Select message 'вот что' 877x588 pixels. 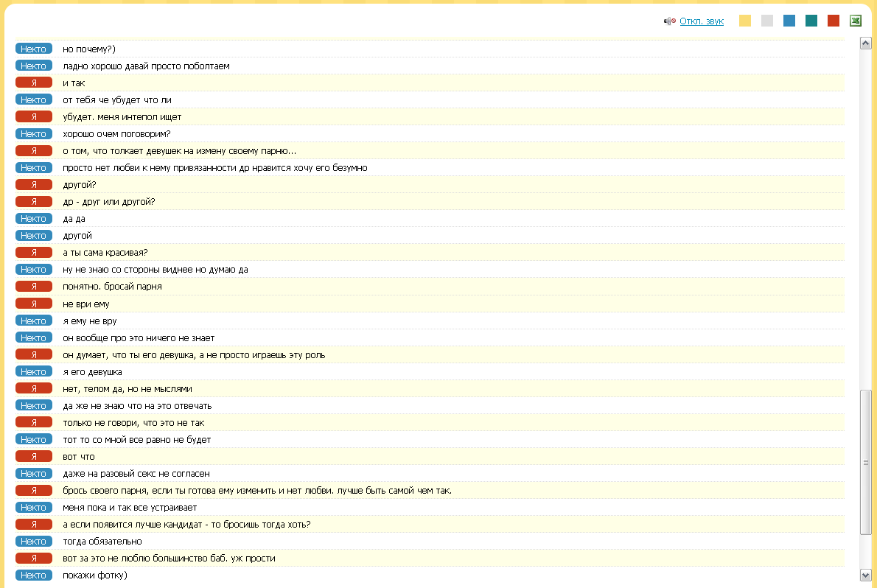point(78,457)
